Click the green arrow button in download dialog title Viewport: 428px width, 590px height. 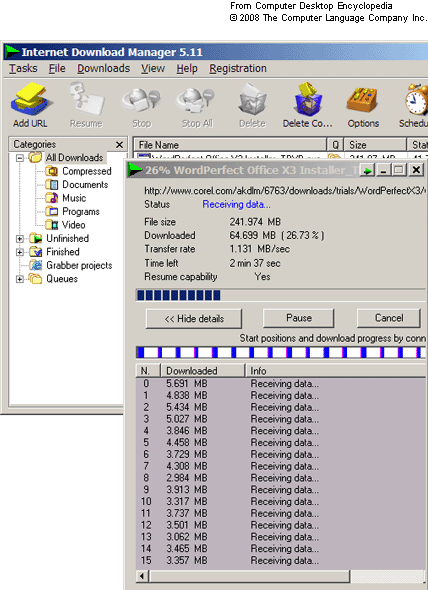click(x=367, y=170)
